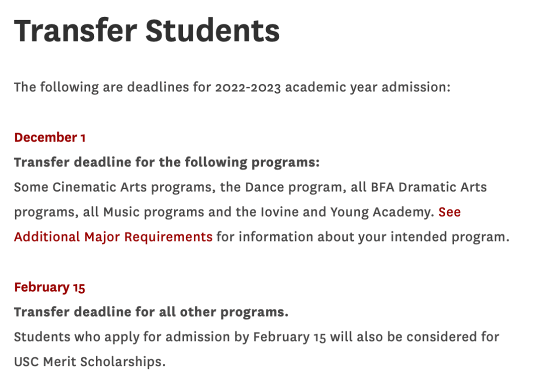Click the Transfer Students page heading
540x392 pixels.
point(146,30)
